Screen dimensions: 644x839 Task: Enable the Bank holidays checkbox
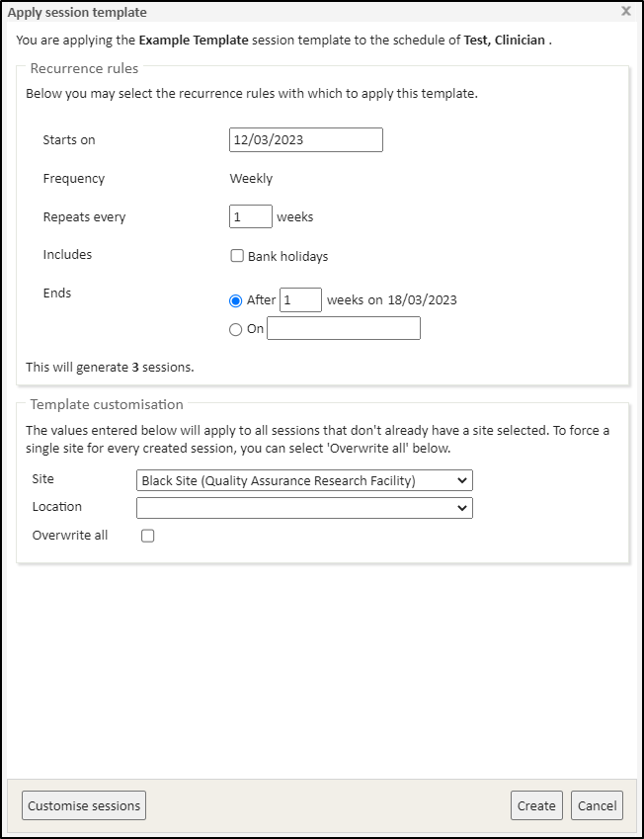[x=237, y=256]
